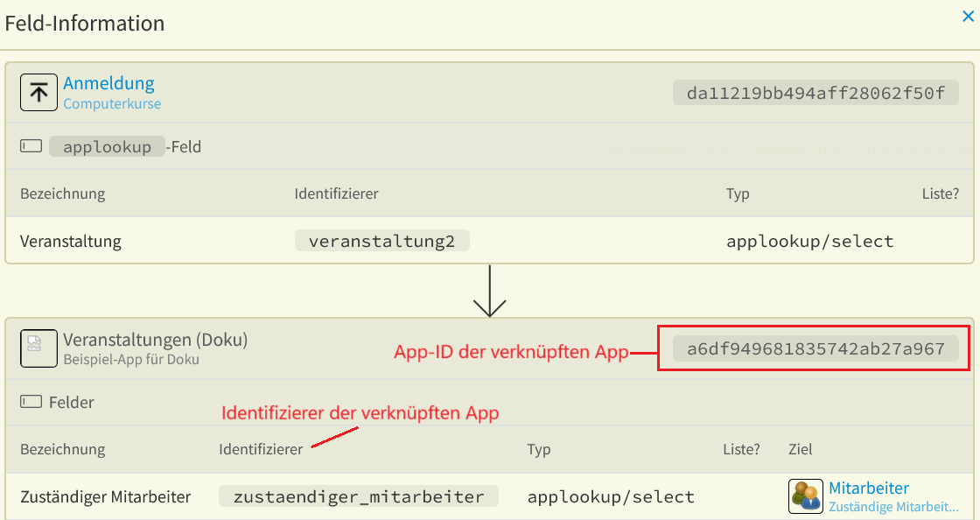Screen dimensions: 980x520
Task: Click the Veranstaltung field label
Action: 71,242
